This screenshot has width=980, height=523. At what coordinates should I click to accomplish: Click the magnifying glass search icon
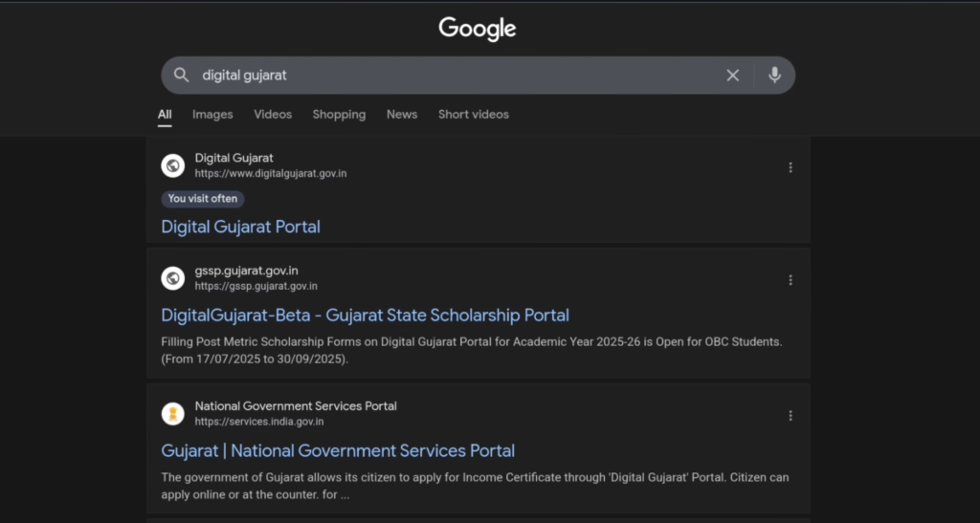[x=181, y=75]
